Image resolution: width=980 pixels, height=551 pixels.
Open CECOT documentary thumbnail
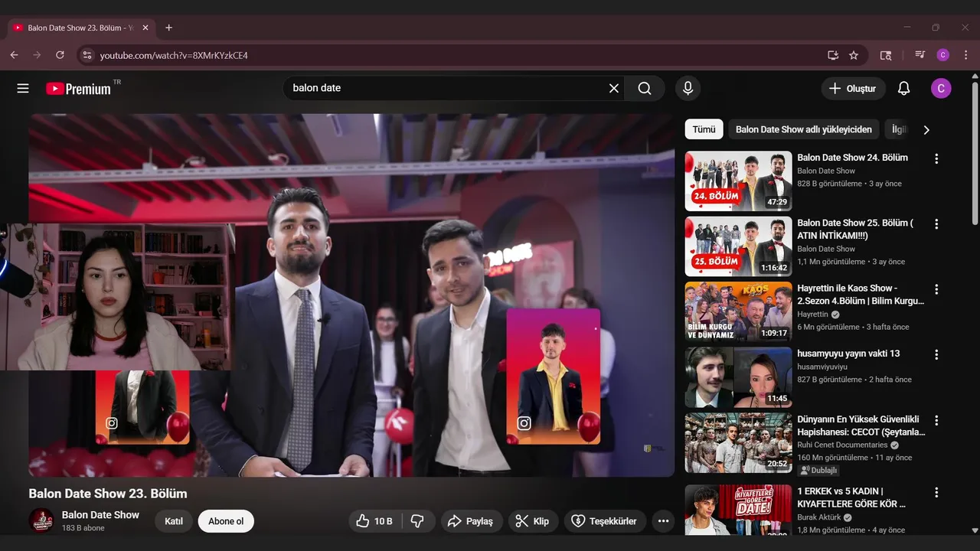(738, 443)
